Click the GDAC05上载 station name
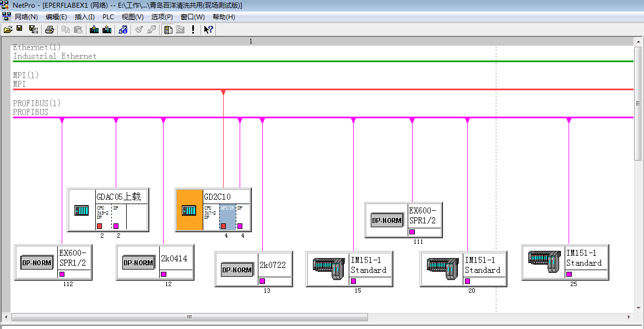 [118, 197]
